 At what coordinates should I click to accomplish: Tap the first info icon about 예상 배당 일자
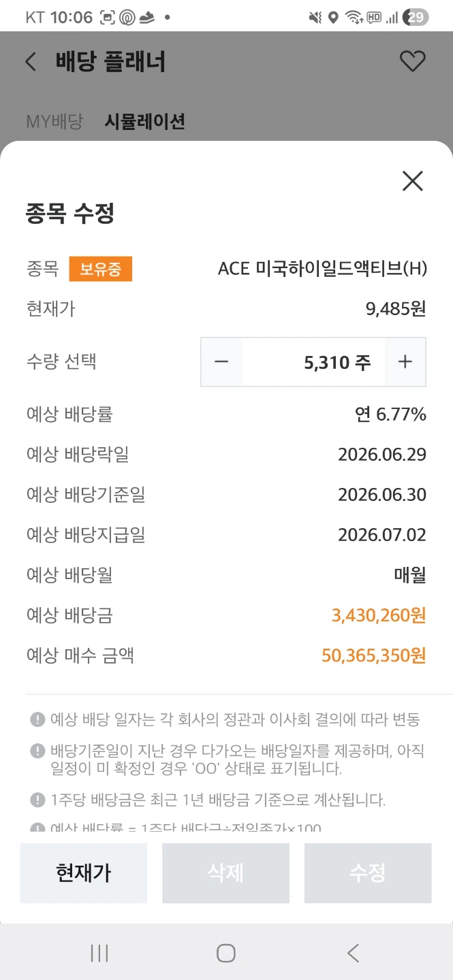coord(37,719)
